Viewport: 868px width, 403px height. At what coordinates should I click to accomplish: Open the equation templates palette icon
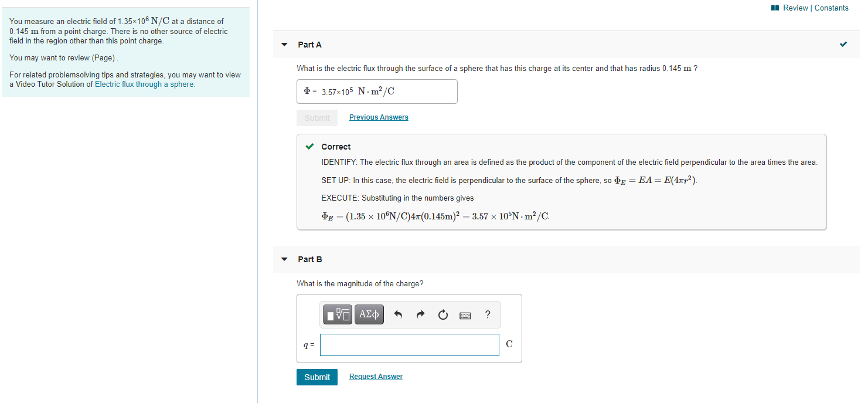[337, 314]
